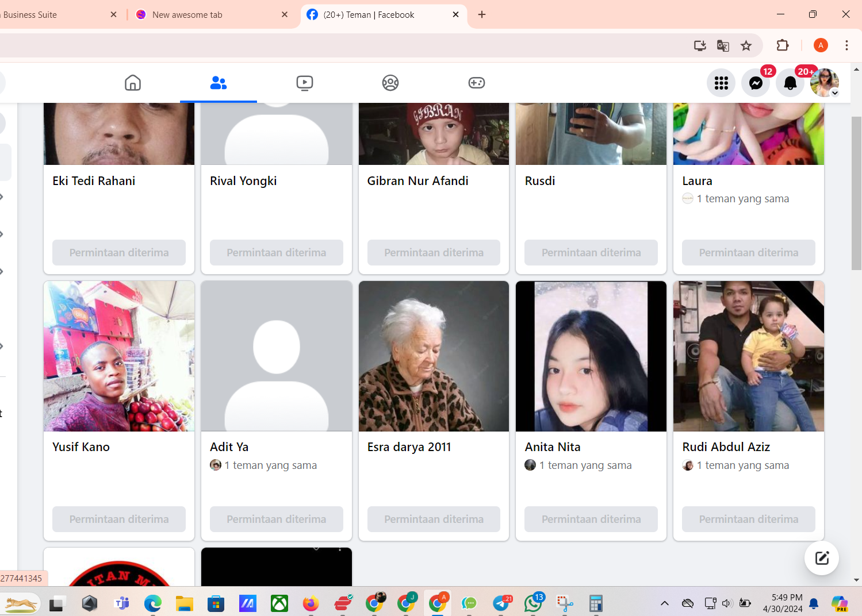Open the Facebook Home icon

tap(133, 83)
